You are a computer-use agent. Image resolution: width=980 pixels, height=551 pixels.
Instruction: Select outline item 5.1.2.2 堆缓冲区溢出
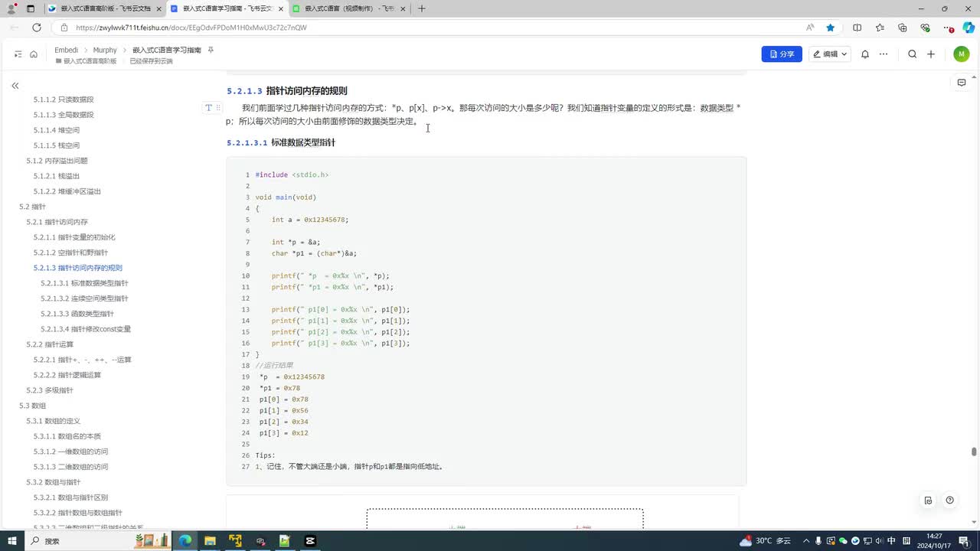point(67,191)
